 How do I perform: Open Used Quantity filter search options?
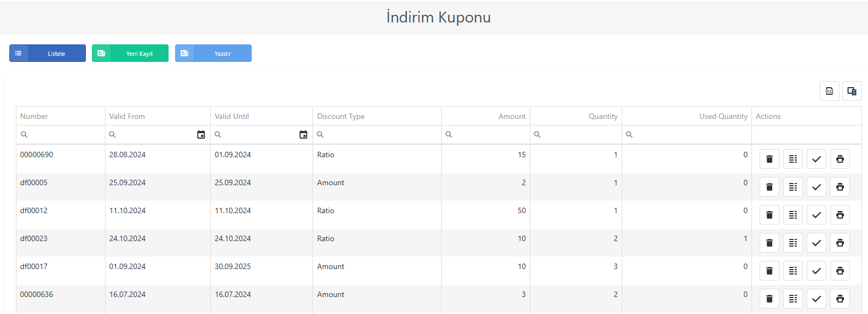pyautogui.click(x=629, y=135)
